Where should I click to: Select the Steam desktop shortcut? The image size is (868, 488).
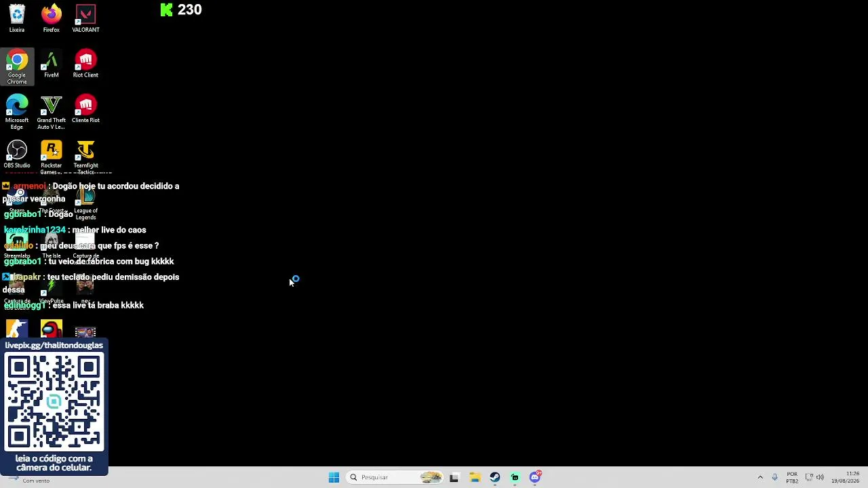(x=17, y=201)
